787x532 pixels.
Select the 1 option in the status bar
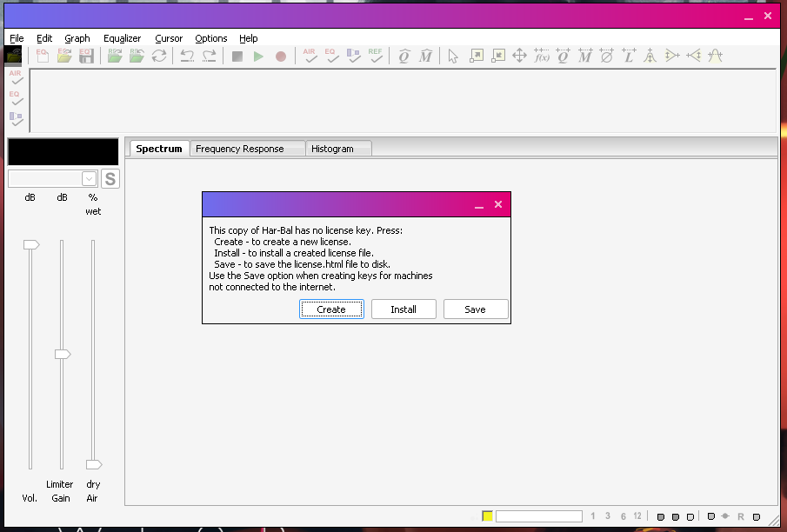click(x=593, y=516)
